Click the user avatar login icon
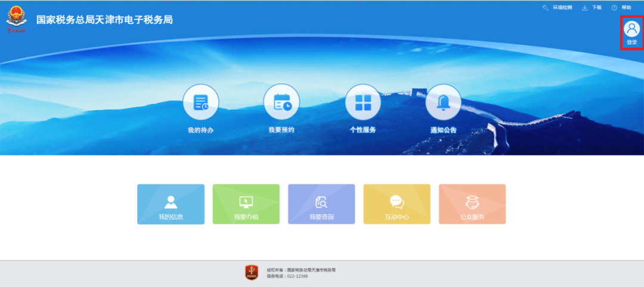This screenshot has width=644, height=287. coord(631,29)
